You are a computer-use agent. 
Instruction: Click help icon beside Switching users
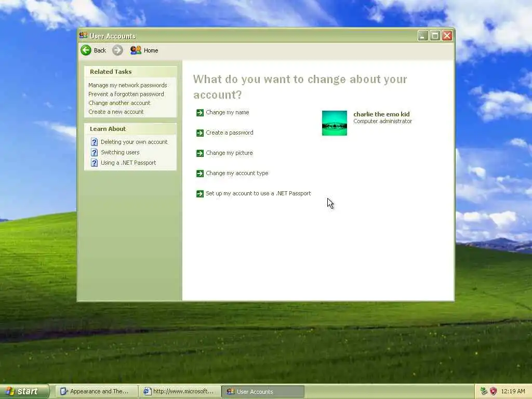pos(95,152)
